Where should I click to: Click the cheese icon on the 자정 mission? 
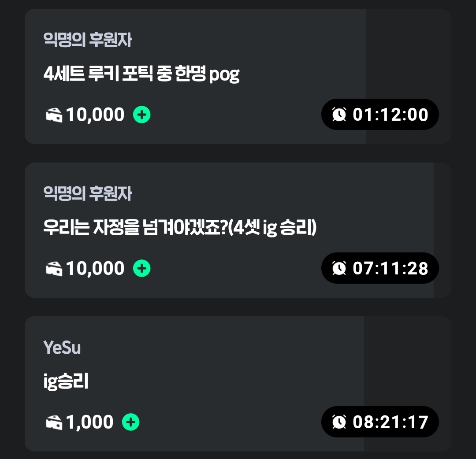(54, 269)
